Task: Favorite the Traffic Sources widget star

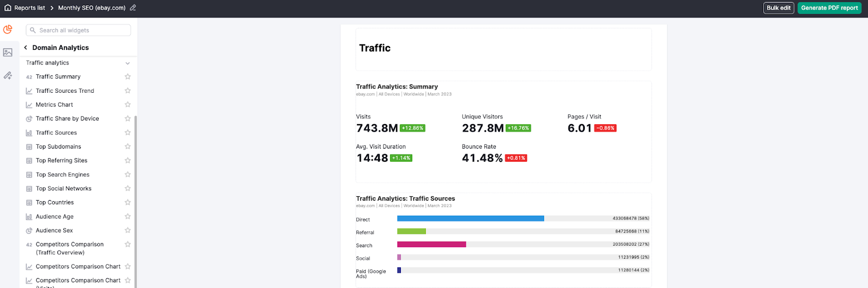Action: [x=127, y=132]
